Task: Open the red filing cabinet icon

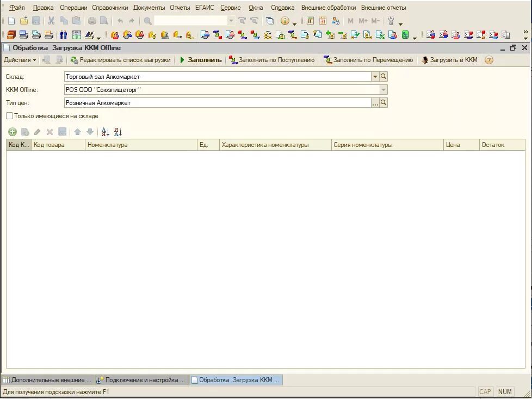Action: (11, 35)
